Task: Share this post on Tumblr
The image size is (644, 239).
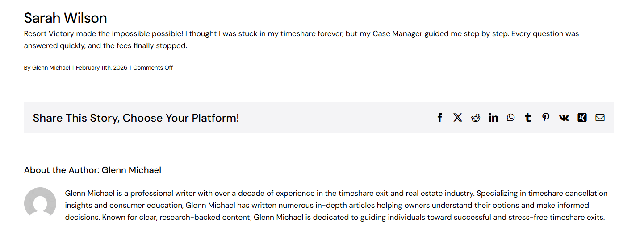Action: [528, 118]
